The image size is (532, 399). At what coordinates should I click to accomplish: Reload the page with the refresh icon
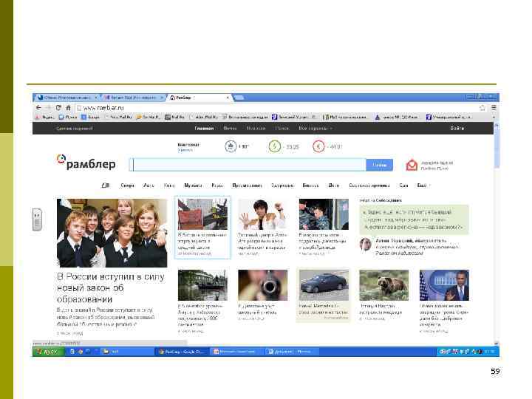(x=58, y=108)
